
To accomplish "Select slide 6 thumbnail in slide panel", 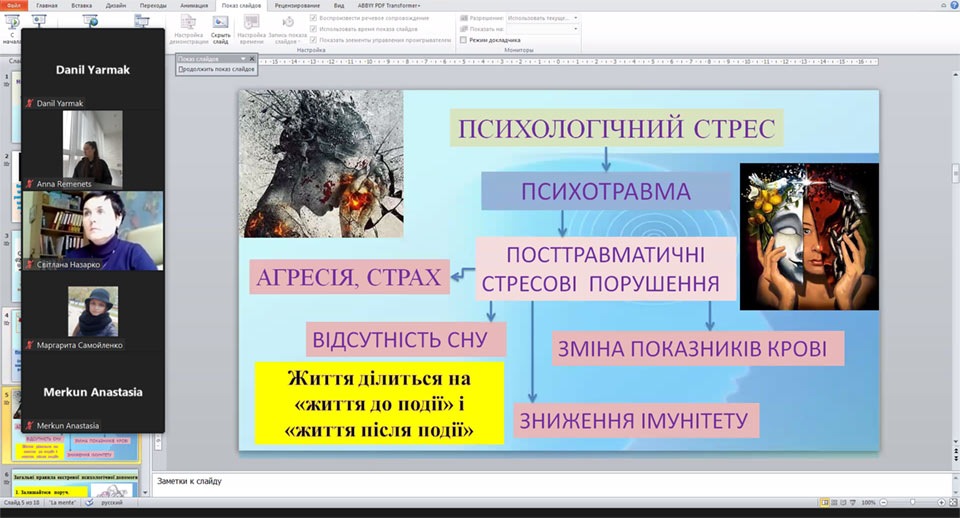I will [75, 484].
